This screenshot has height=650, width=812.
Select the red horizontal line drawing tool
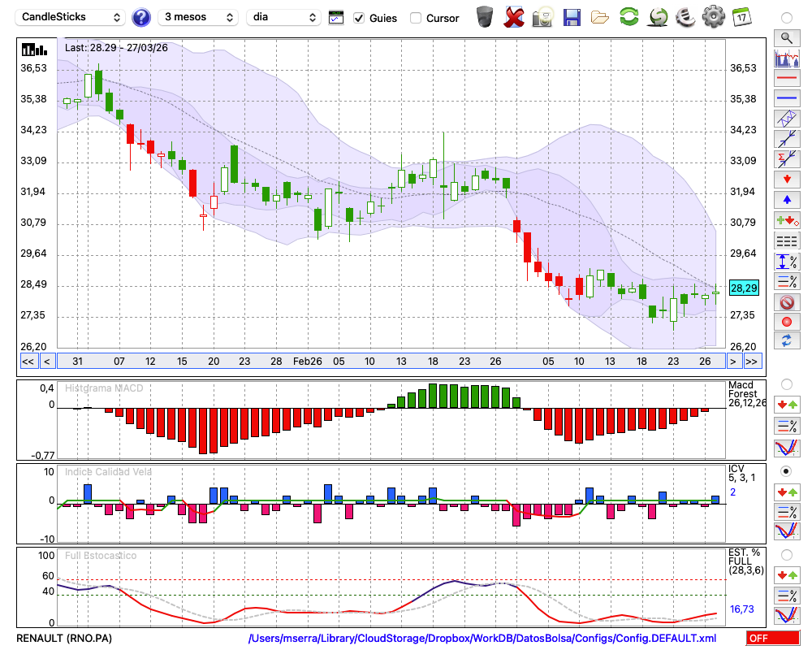[786, 79]
